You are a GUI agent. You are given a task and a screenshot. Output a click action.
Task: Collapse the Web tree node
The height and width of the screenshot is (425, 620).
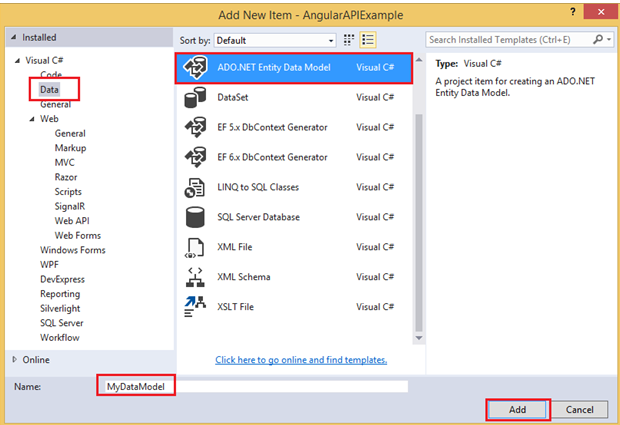point(32,119)
